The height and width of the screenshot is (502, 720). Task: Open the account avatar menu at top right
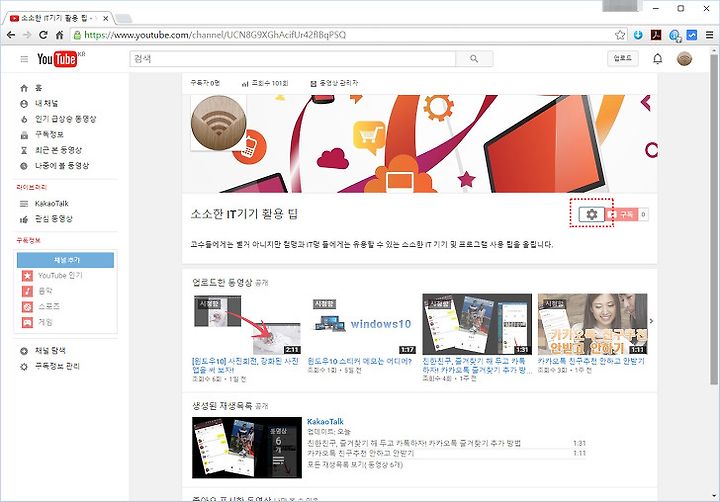tap(684, 59)
